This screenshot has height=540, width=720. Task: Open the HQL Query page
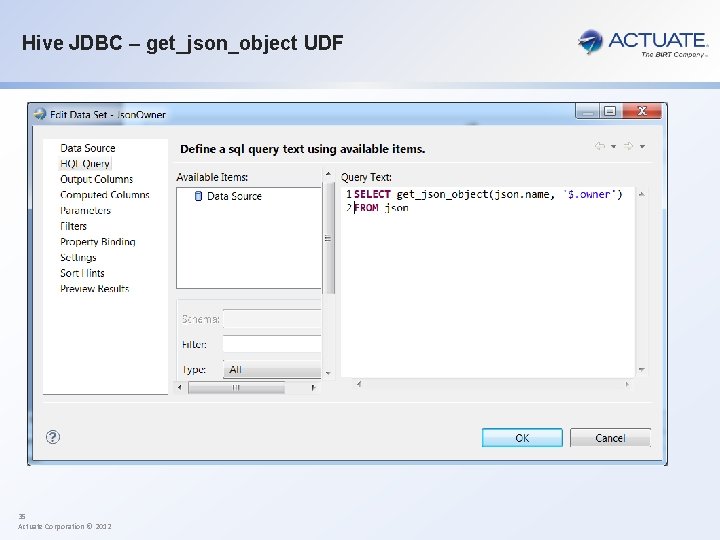85,163
